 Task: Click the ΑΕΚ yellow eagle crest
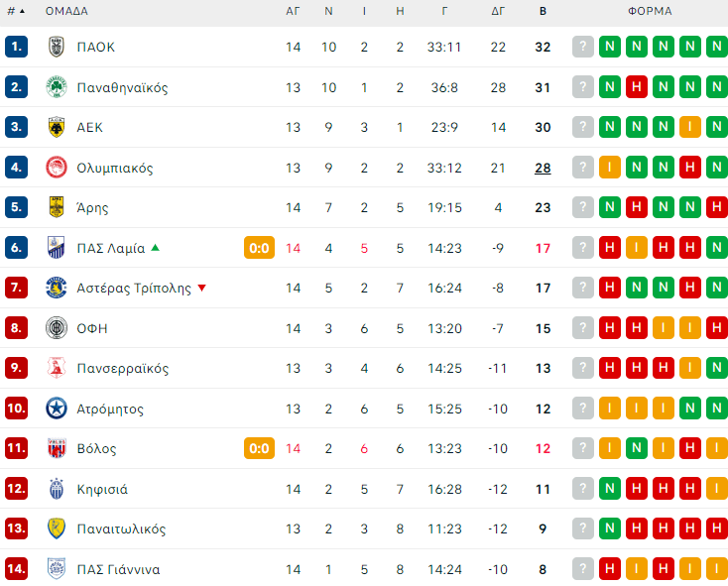(x=57, y=127)
